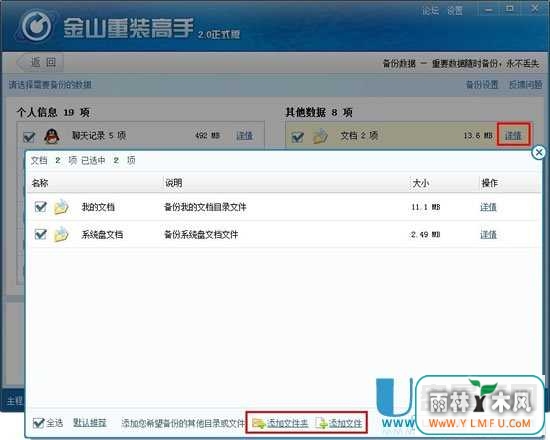Click the 系统盘文档 folder icon
The width and height of the screenshot is (550, 440).
coord(61,234)
